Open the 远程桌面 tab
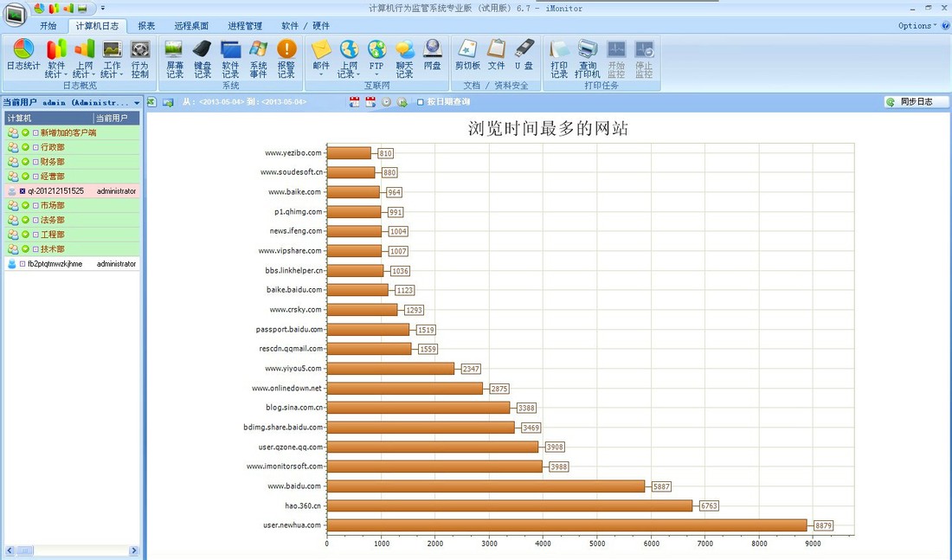The image size is (952, 560). click(190, 26)
